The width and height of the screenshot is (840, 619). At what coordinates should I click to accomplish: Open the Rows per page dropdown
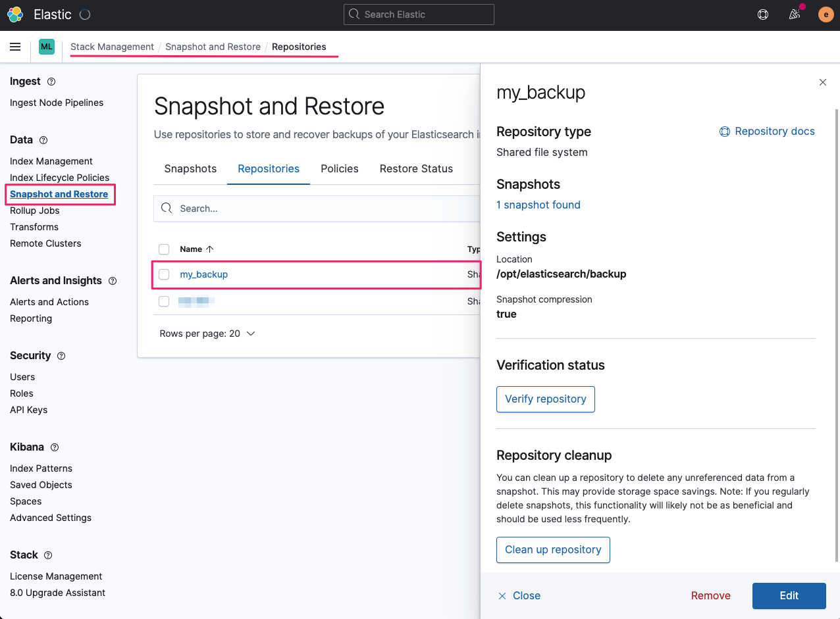207,334
